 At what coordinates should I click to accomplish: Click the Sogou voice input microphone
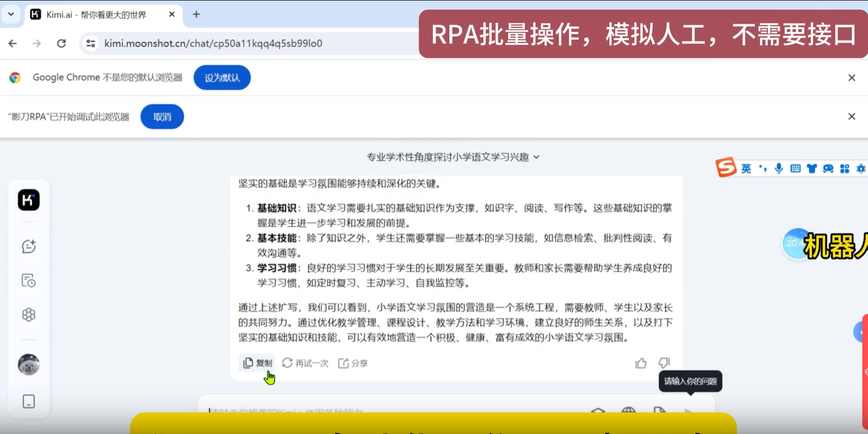click(x=779, y=168)
